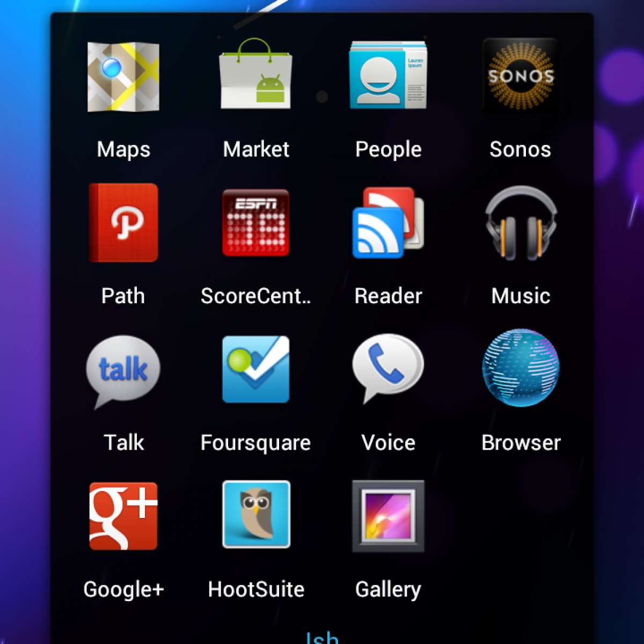Tap the "ScoreCent.." label text

pyautogui.click(x=256, y=296)
